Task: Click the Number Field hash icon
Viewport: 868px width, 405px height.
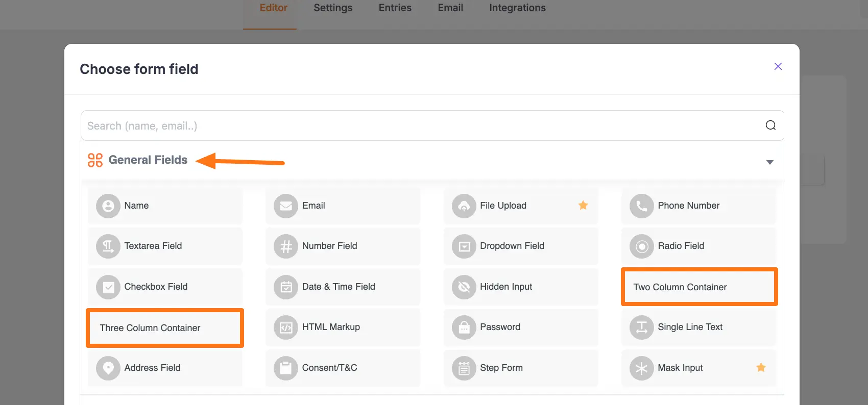Action: click(x=285, y=246)
